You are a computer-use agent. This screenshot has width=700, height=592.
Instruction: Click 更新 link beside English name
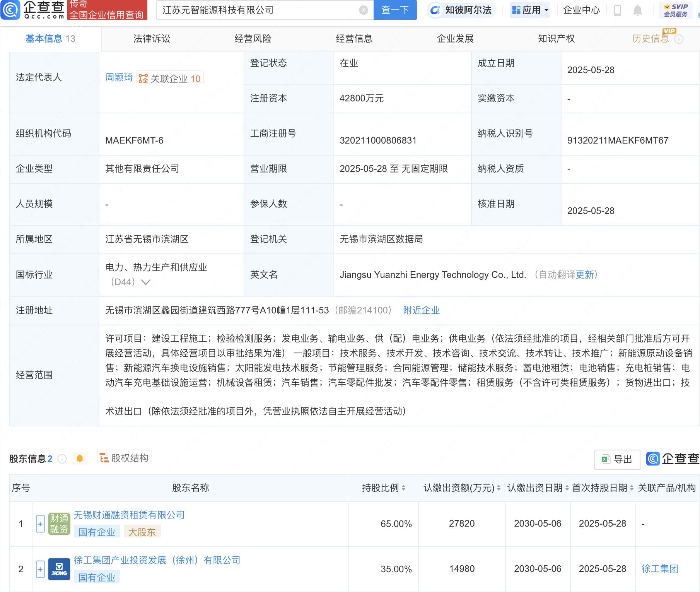[x=585, y=275]
